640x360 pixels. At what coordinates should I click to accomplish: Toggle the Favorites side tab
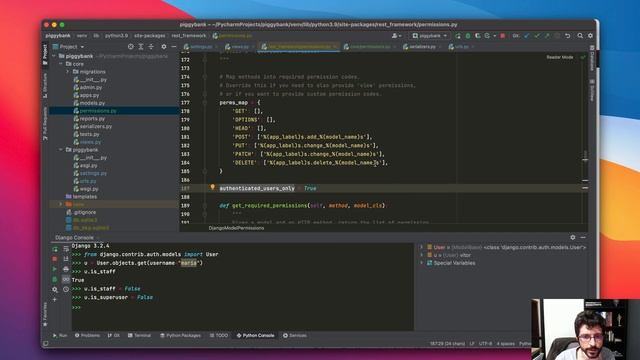45,315
